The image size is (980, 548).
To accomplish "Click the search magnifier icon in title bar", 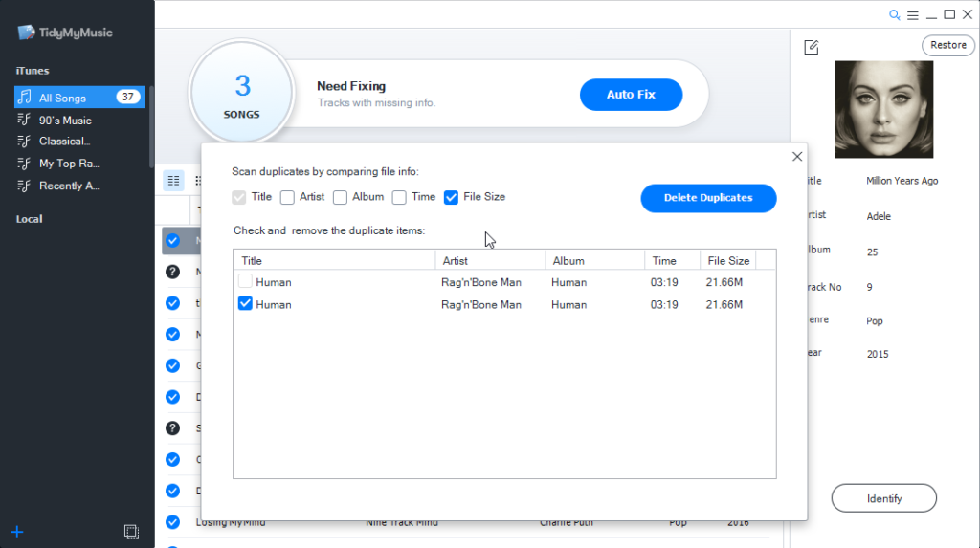I will pyautogui.click(x=895, y=14).
